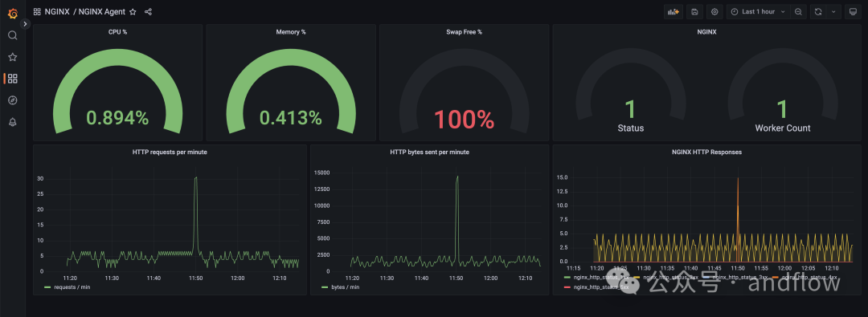The height and width of the screenshot is (317, 868).
Task: Click the 0.413% Memory gauge value
Action: [x=291, y=118]
